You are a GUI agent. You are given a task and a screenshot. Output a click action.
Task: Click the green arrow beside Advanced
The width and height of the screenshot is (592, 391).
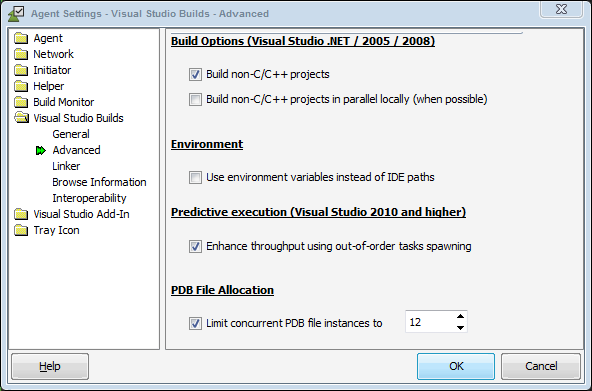[41, 151]
